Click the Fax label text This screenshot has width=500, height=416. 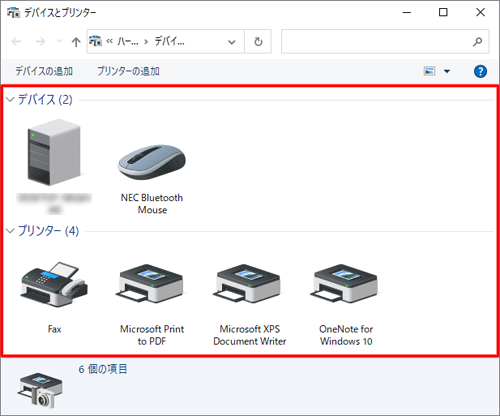(54, 329)
